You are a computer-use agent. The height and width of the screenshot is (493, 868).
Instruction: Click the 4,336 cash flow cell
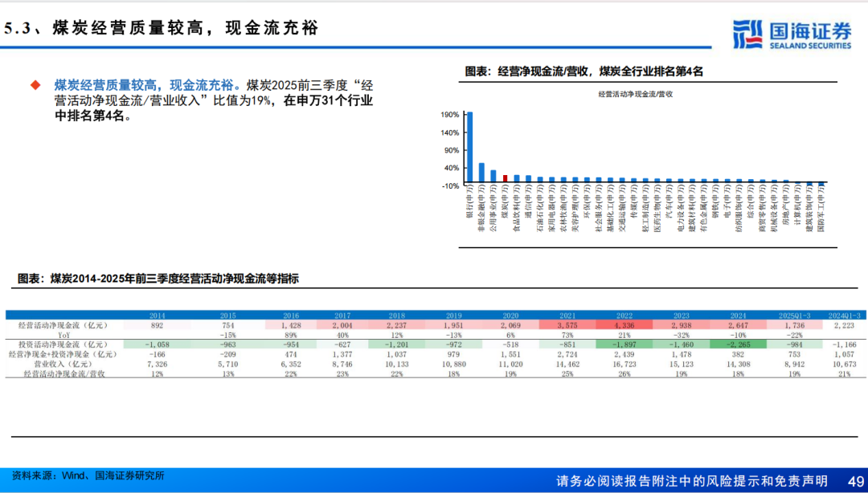(625, 325)
